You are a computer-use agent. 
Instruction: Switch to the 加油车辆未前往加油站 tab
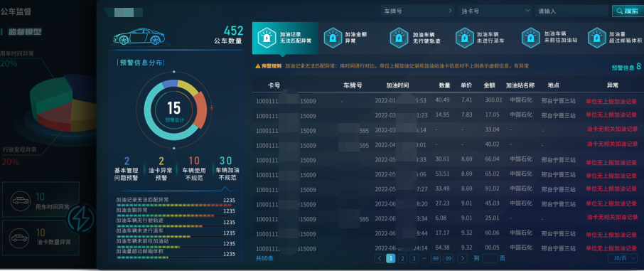click(x=549, y=38)
